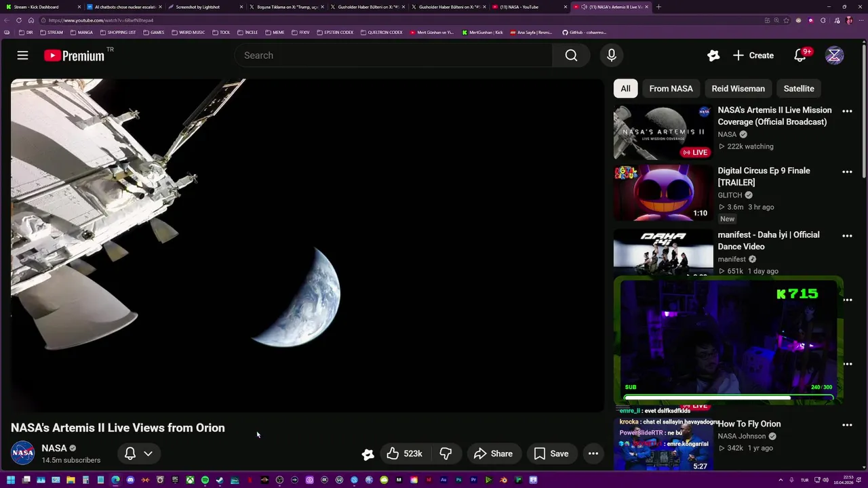Click the NASA channel avatar
868x488 pixels.
tap(22, 453)
